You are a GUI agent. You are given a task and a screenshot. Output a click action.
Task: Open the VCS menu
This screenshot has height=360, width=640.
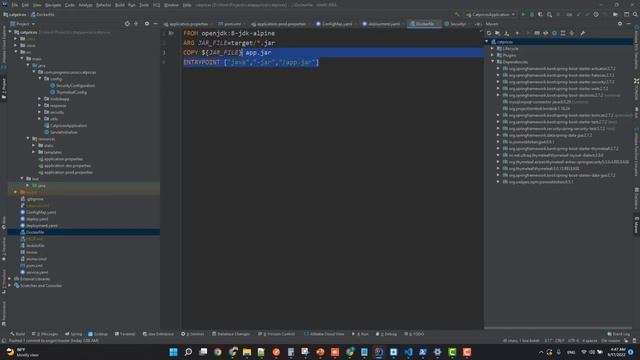click(x=156, y=5)
